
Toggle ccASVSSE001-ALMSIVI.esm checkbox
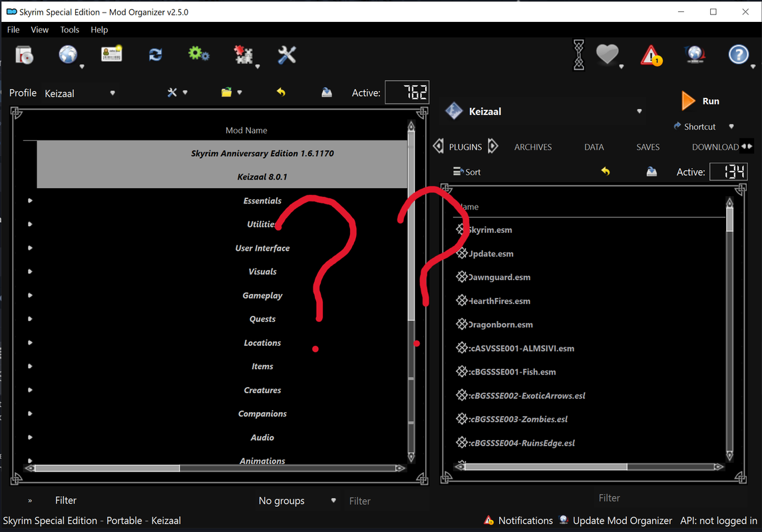pos(462,348)
